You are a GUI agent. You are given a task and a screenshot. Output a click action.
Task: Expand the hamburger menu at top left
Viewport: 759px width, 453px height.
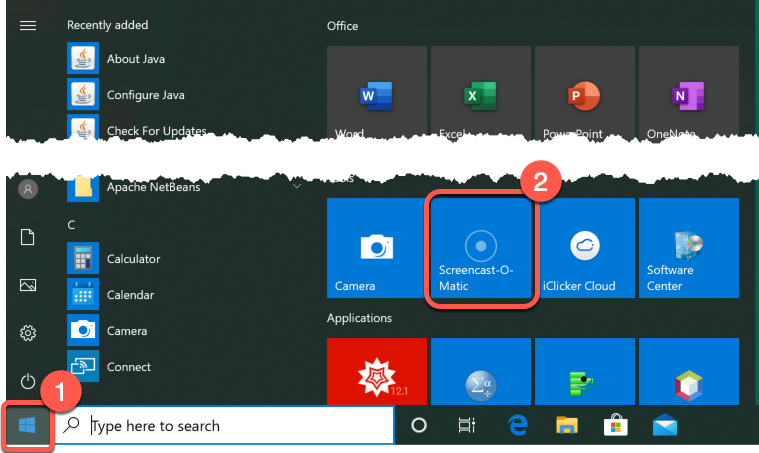(28, 25)
